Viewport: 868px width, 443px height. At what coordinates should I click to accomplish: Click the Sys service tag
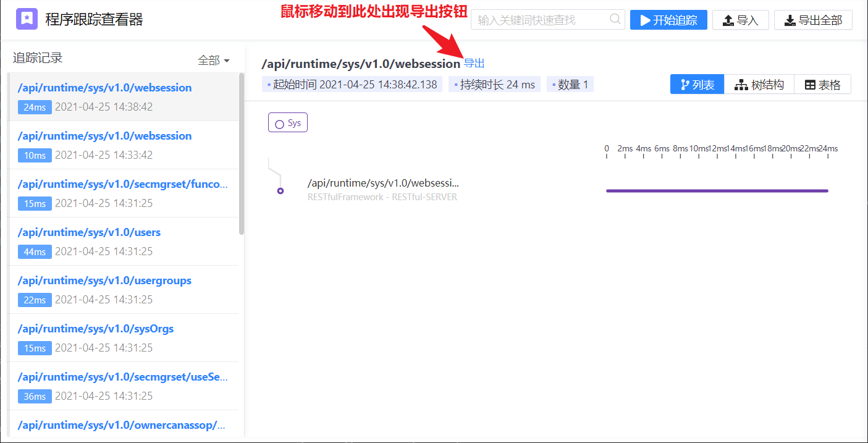[x=288, y=123]
